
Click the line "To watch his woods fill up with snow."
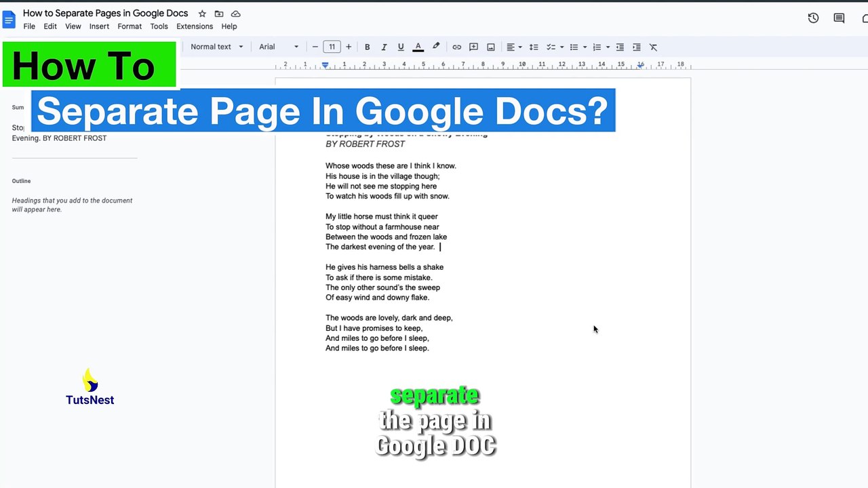click(387, 197)
